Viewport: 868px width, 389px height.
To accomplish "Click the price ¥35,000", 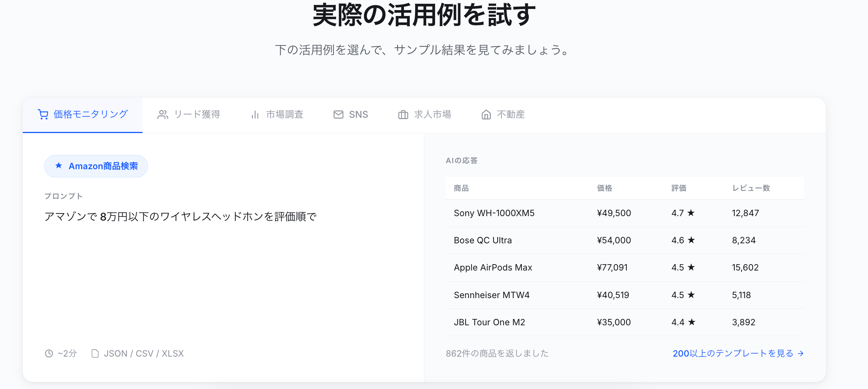I will tap(614, 322).
